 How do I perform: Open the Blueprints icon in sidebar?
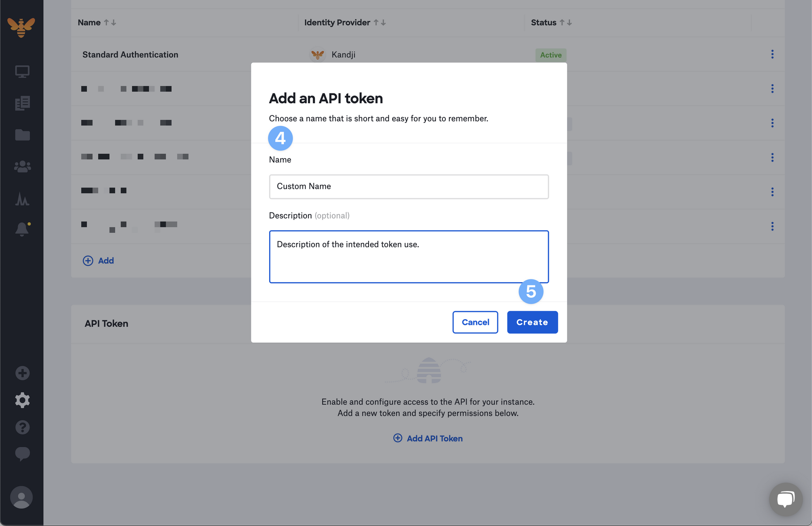click(22, 103)
